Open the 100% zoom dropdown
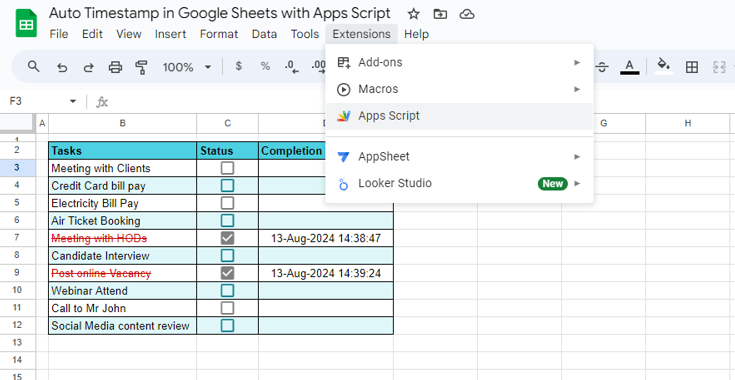The height and width of the screenshot is (380, 735). tap(187, 67)
